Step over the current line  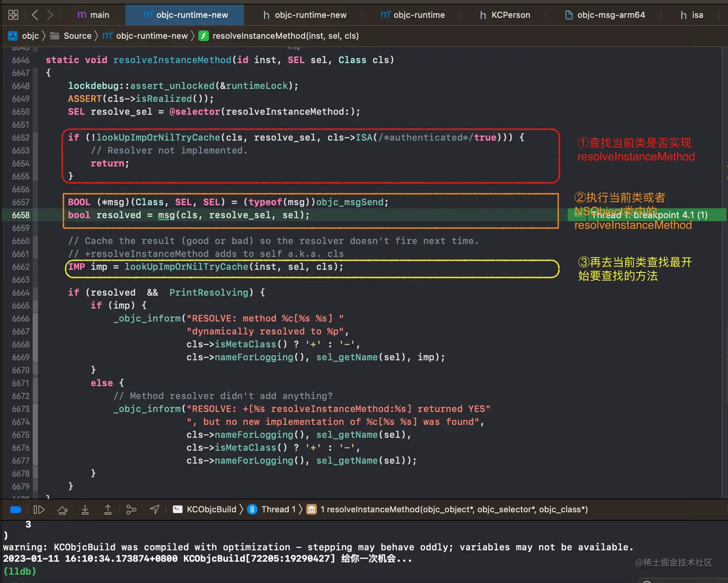tap(63, 510)
